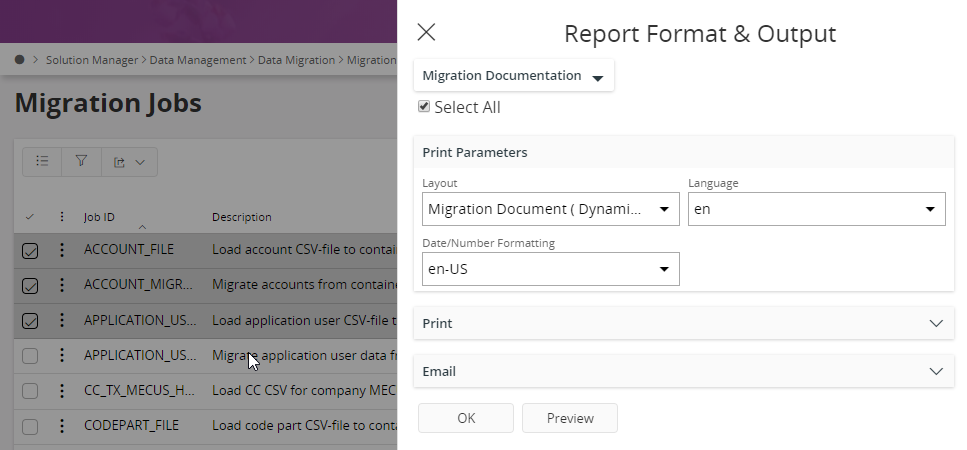Click the Preview button
967x450 pixels.
tap(570, 418)
